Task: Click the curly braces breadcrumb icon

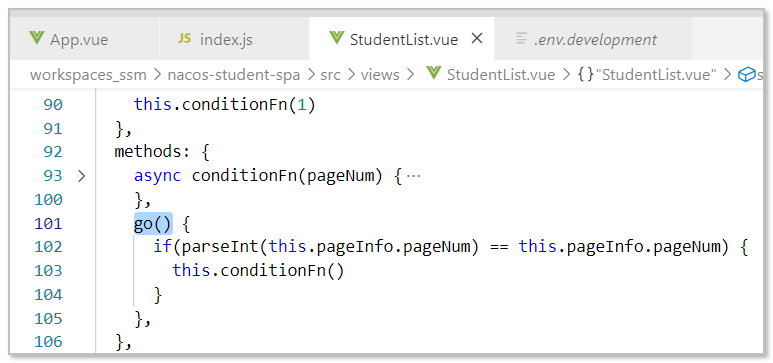Action: (585, 75)
